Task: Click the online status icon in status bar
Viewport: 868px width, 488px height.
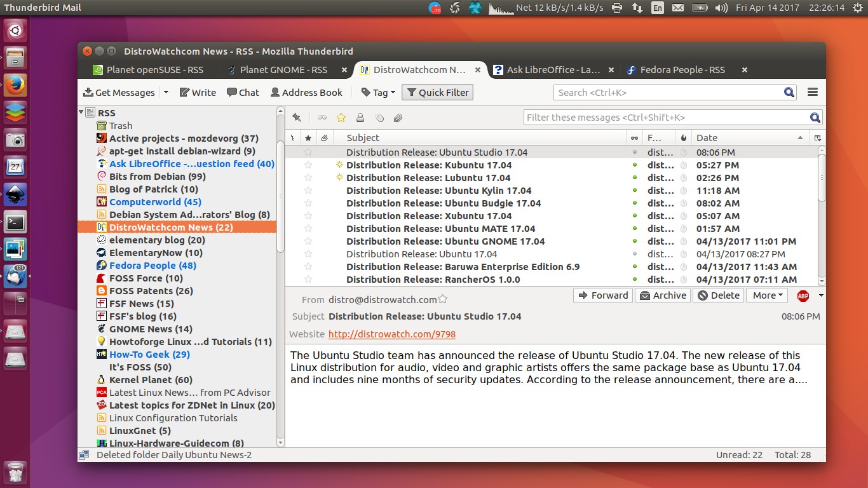Action: click(83, 455)
